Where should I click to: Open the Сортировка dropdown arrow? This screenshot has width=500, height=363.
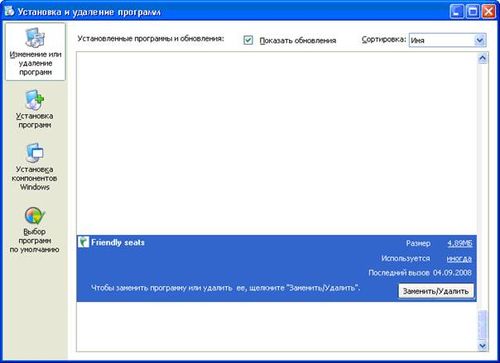pyautogui.click(x=479, y=40)
